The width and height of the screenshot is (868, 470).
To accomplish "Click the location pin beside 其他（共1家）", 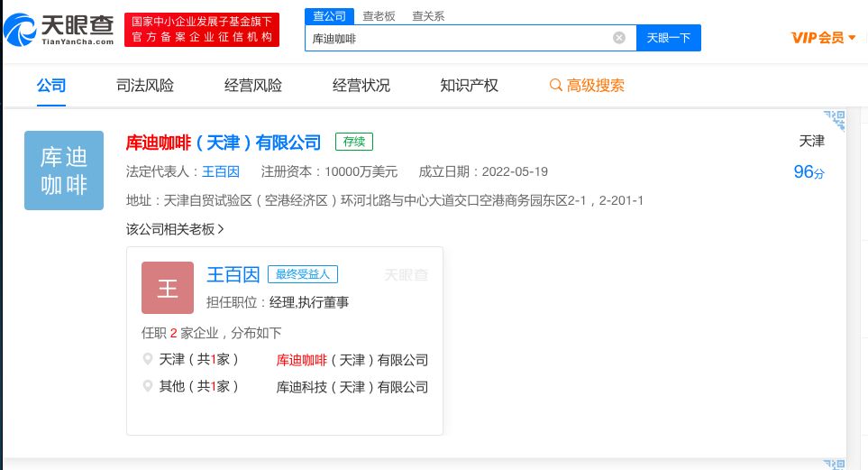I will (148, 386).
